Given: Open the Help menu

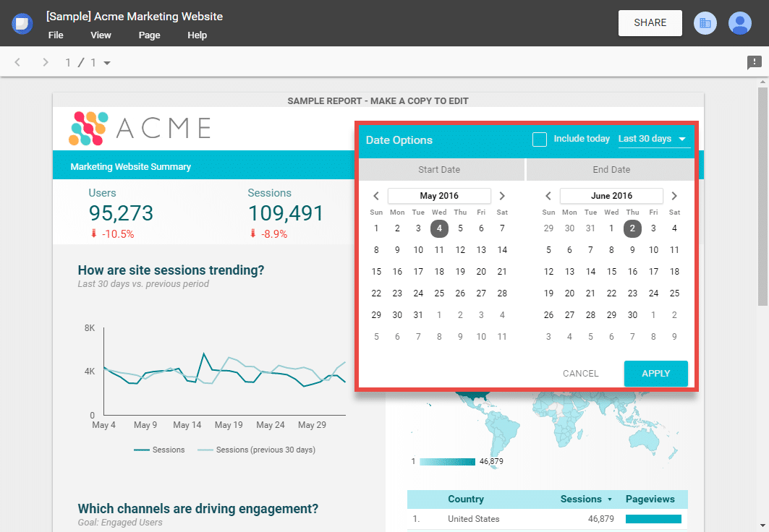Looking at the screenshot, I should tap(197, 35).
